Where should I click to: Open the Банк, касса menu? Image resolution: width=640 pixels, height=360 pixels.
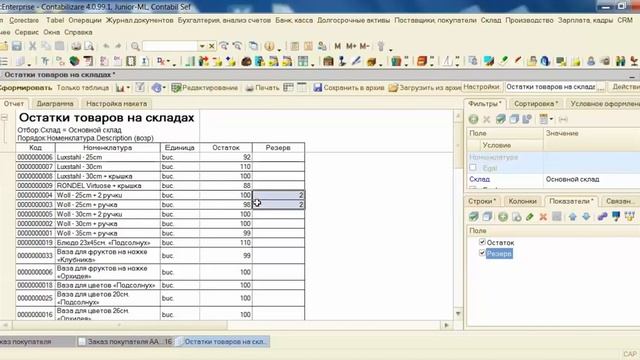294,20
